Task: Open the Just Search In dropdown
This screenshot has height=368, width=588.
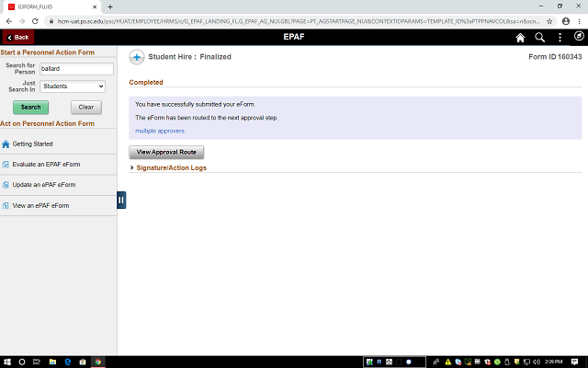Action: [73, 86]
